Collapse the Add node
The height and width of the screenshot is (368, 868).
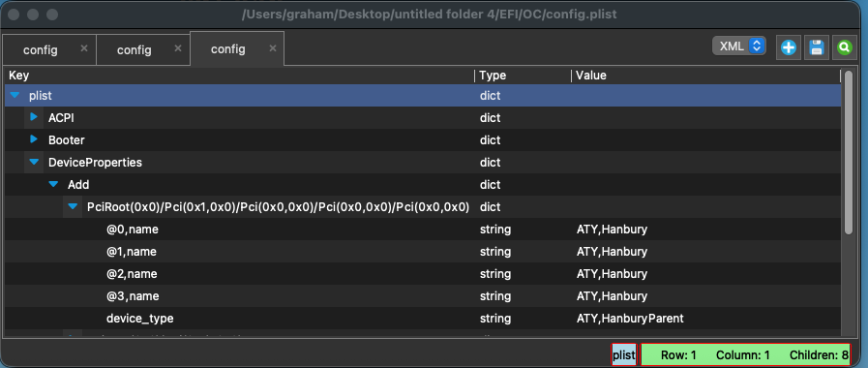point(53,185)
